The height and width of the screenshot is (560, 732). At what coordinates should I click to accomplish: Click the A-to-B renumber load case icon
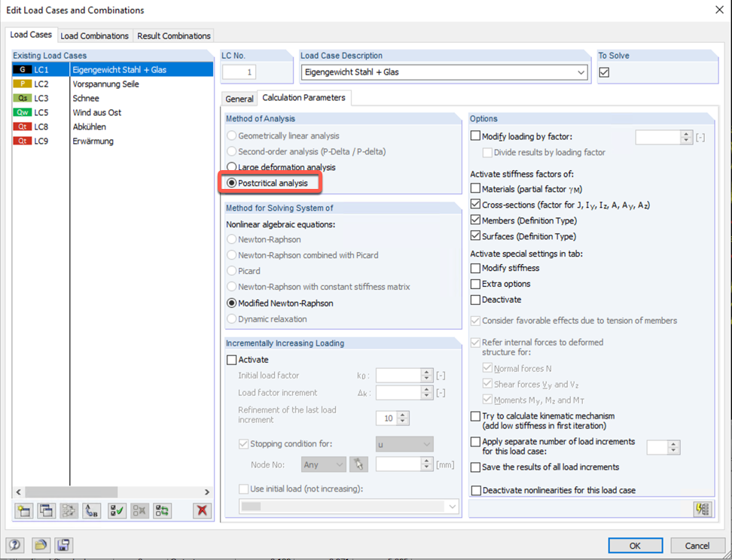(92, 511)
